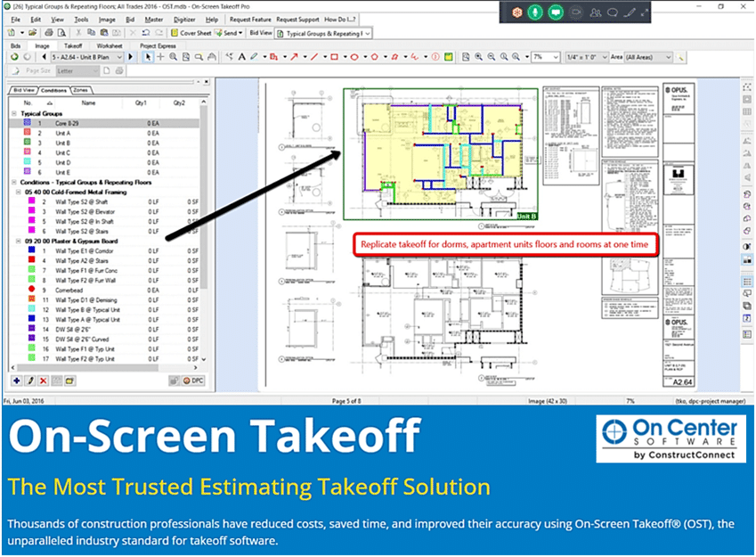Click the text annotation 'A' tool

point(241,57)
